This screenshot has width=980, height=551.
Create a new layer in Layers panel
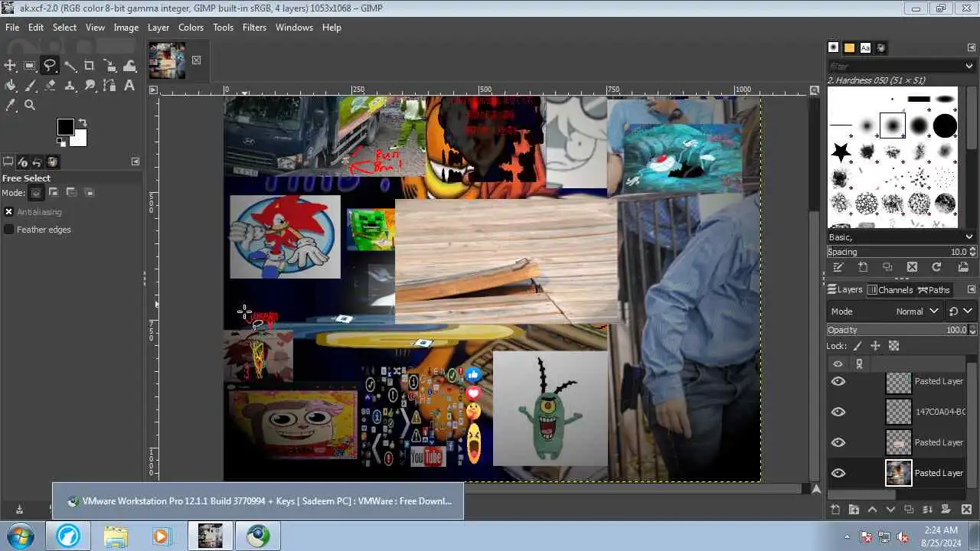[835, 510]
